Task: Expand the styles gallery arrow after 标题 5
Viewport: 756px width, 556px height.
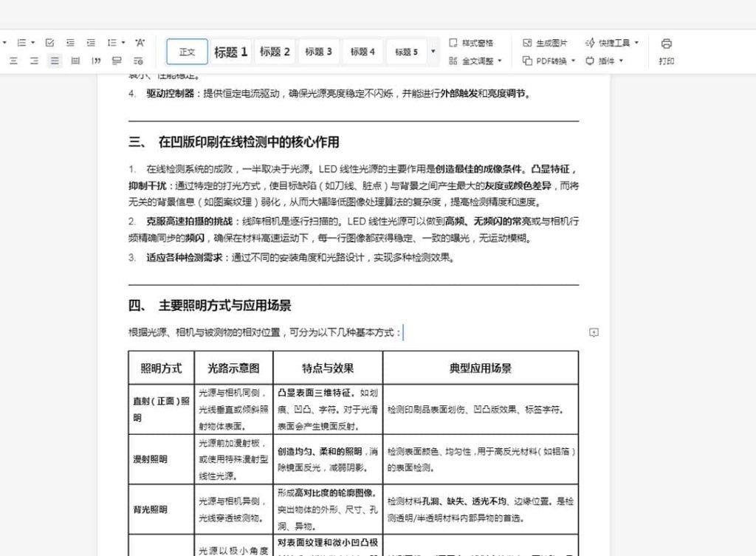Action: pos(433,51)
